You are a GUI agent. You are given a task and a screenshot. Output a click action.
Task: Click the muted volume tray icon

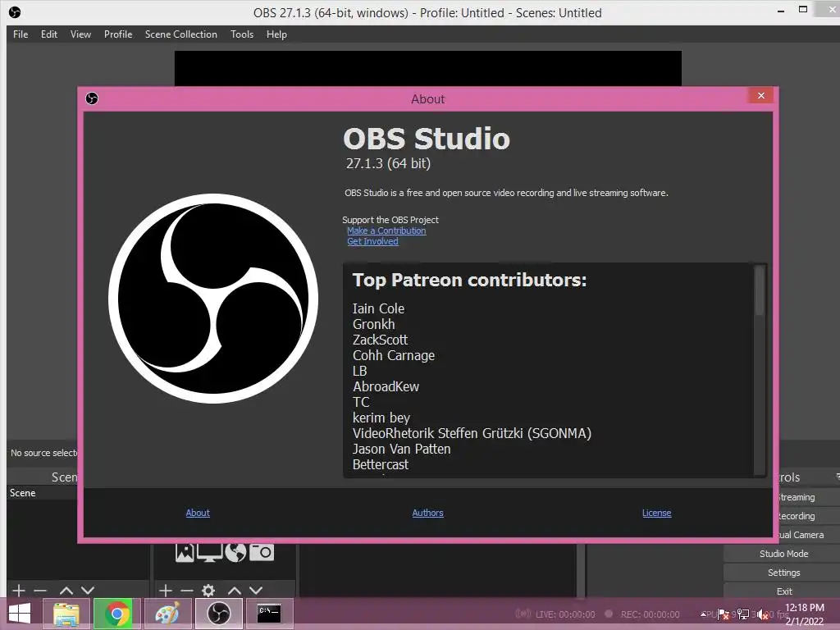pos(763,614)
